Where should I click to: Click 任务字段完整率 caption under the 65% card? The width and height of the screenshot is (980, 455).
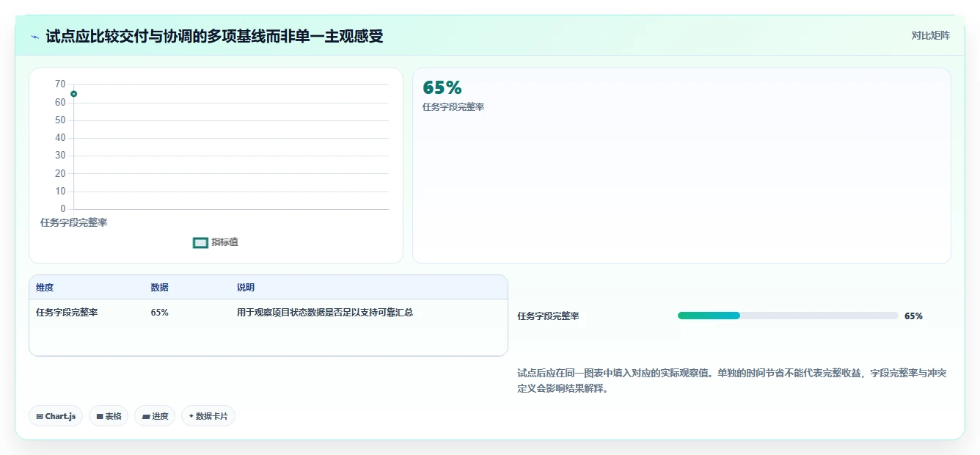453,107
